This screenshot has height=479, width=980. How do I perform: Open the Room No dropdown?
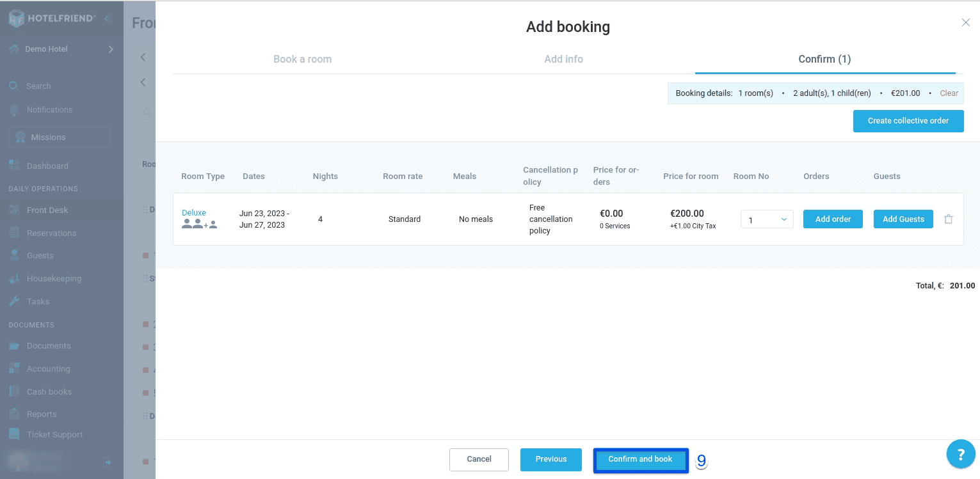click(766, 219)
